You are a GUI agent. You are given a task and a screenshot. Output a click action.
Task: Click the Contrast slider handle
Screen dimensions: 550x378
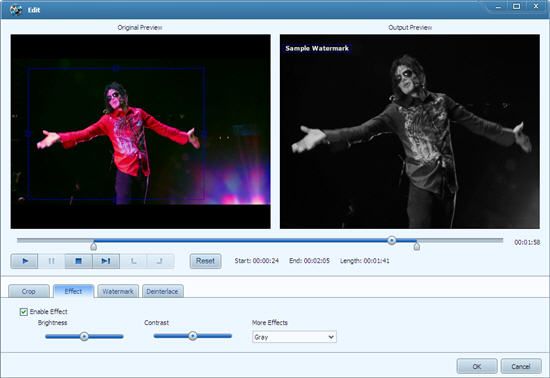click(193, 336)
